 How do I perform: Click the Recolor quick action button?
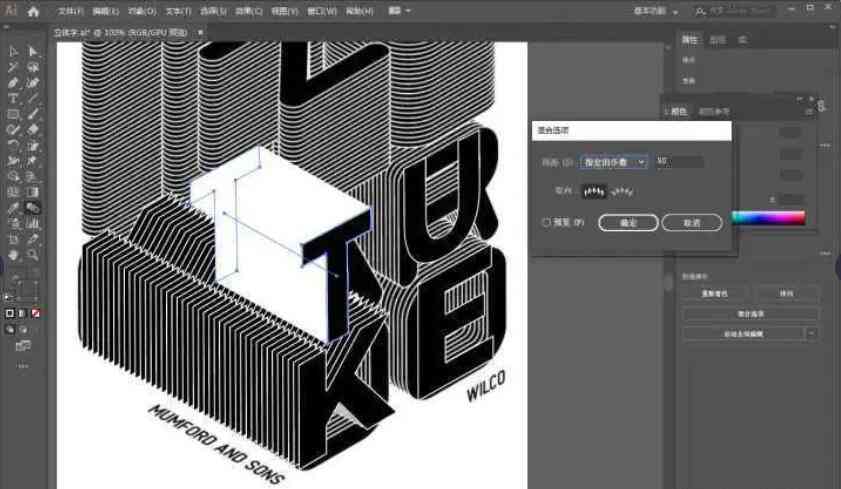[714, 294]
